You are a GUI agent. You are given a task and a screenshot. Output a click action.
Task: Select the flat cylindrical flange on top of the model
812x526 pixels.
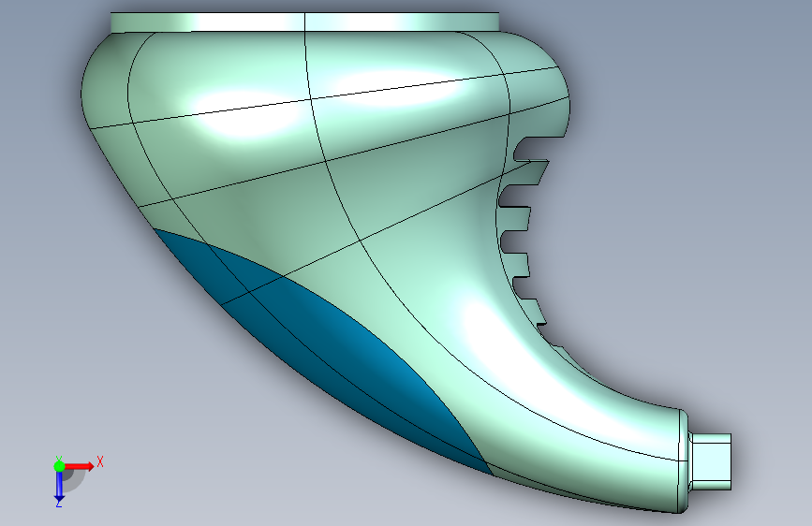click(x=305, y=22)
